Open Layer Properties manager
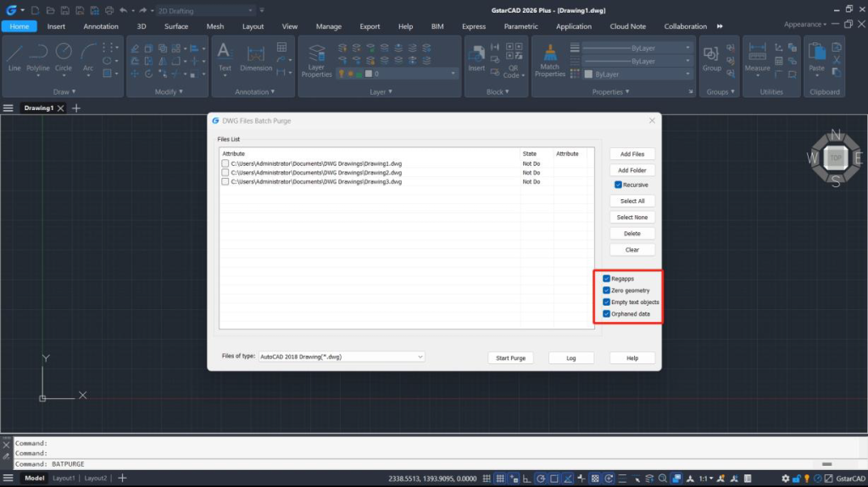Viewport: 868px width, 487px height. tap(316, 60)
